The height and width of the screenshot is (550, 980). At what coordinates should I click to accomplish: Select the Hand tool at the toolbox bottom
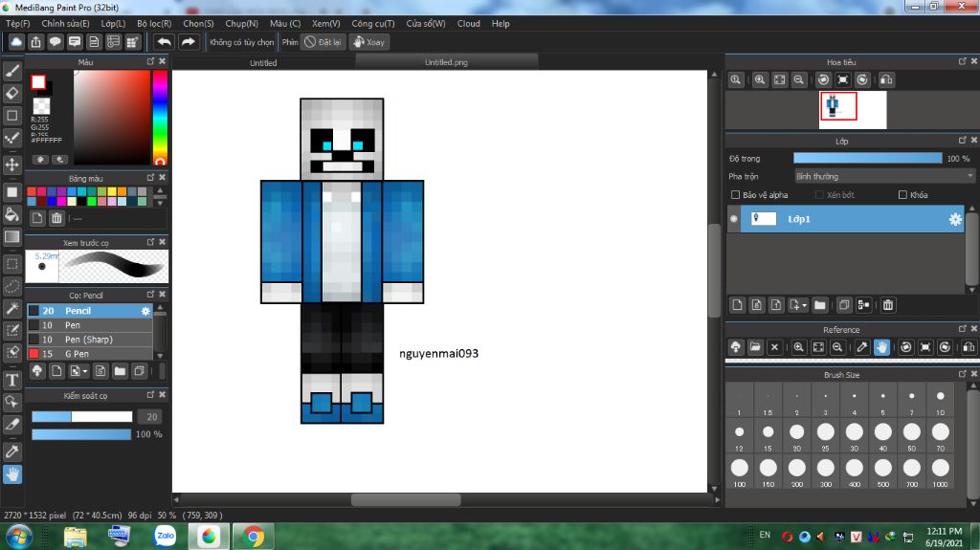(x=11, y=474)
